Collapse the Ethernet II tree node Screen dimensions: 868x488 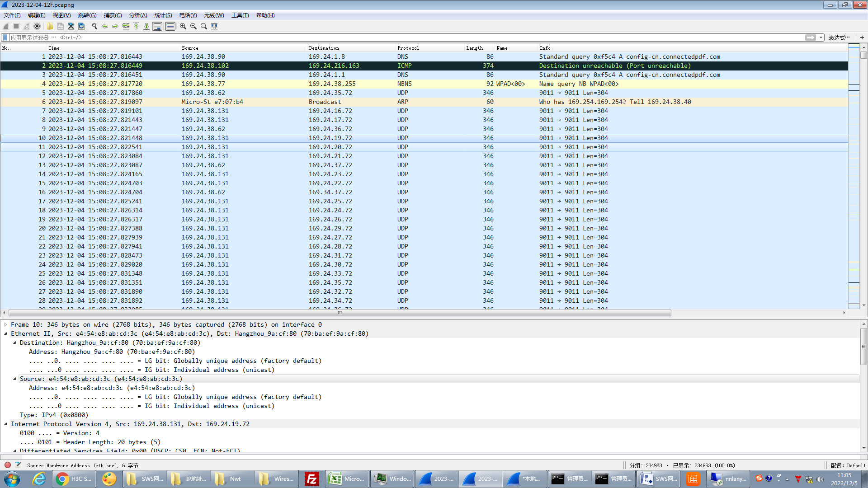click(x=6, y=333)
